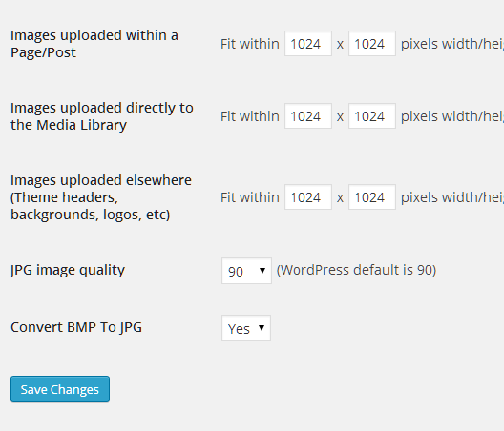Screen dimensions: 504x431
Task: Click 'Fit within' text in Media Library row
Action: (x=250, y=116)
